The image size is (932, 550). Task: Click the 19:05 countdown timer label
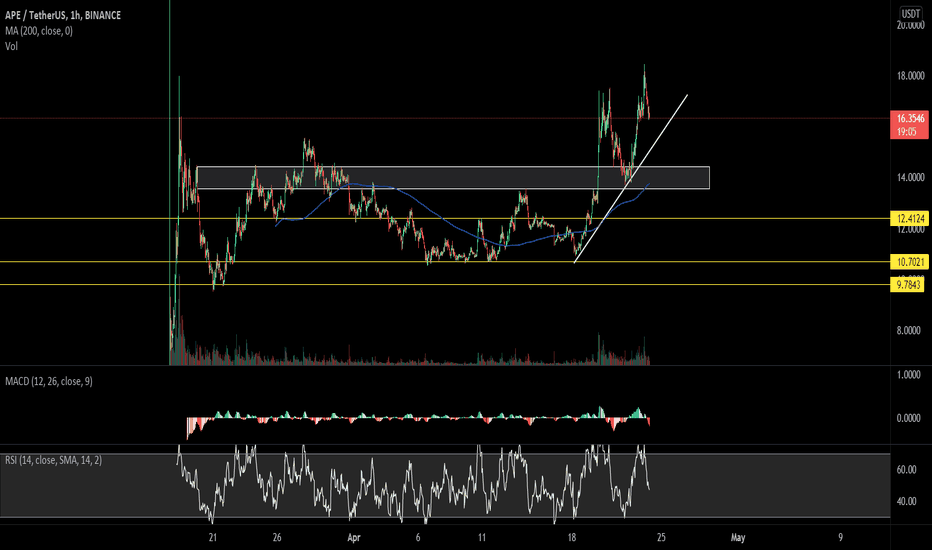coord(907,132)
